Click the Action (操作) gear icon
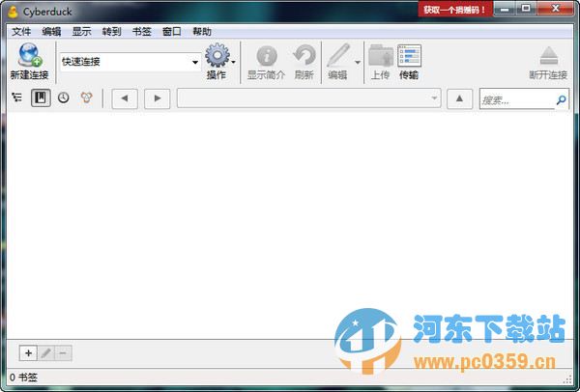The width and height of the screenshot is (580, 392). click(217, 55)
